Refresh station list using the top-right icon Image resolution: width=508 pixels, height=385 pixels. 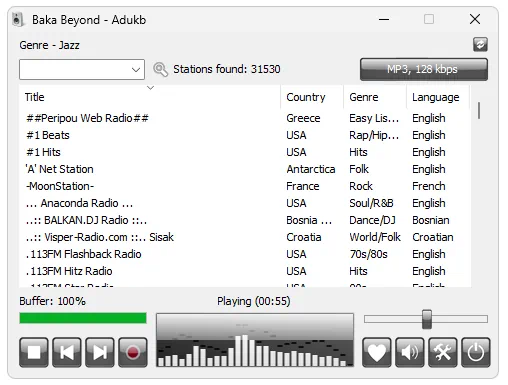click(x=480, y=44)
